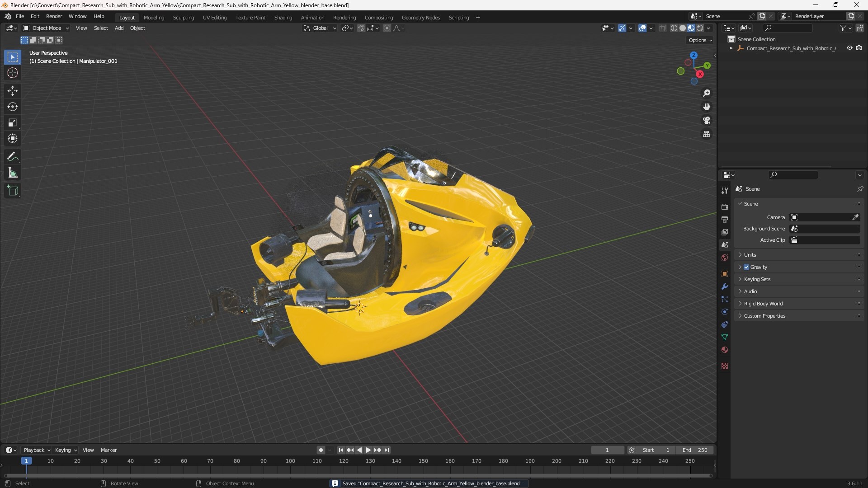Image resolution: width=868 pixels, height=488 pixels.
Task: Activate the Move tool
Action: [13, 91]
